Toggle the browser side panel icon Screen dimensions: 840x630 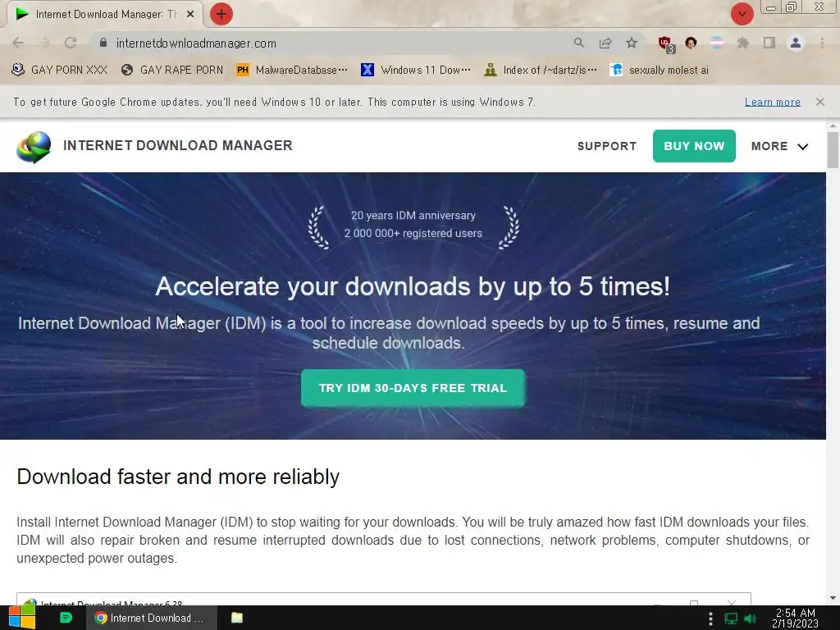pyautogui.click(x=769, y=43)
